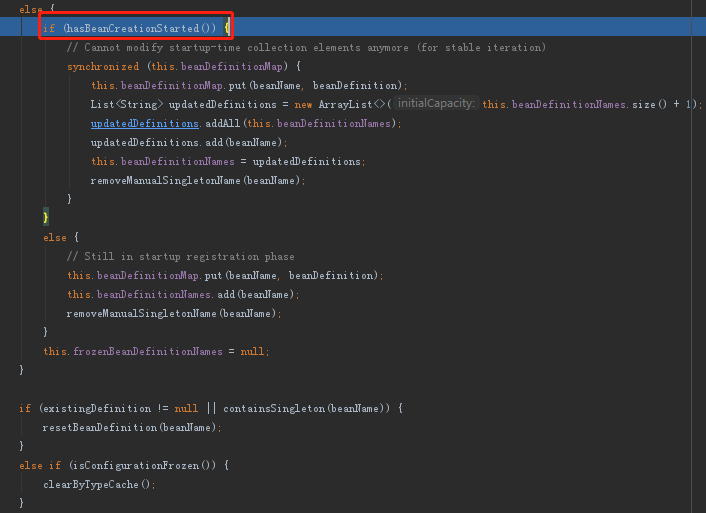Click hasBeanCreationStarted() in the highlighted if line

[140, 28]
